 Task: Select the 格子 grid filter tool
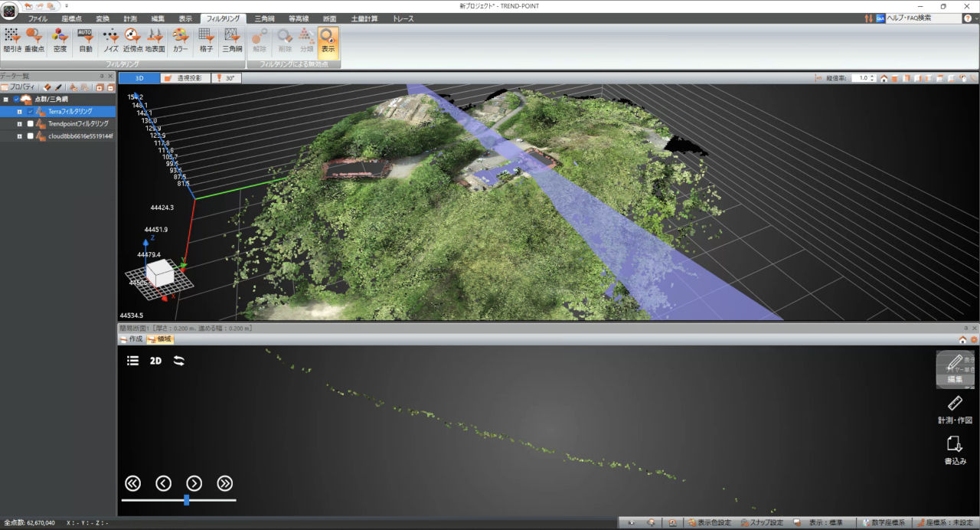tap(206, 41)
